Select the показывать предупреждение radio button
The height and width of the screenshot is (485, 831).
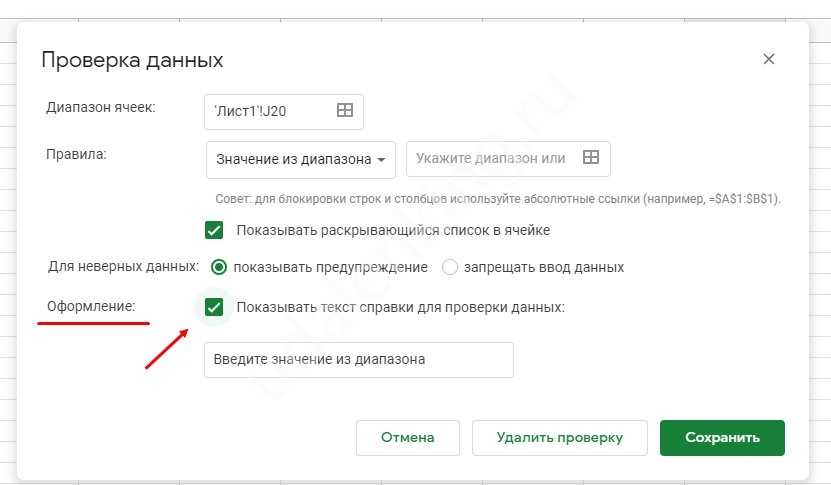(x=219, y=267)
